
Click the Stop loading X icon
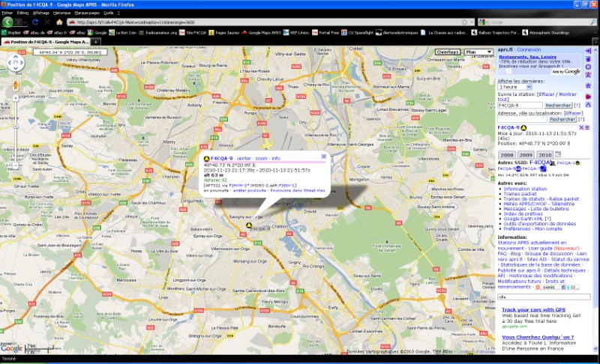tap(47, 22)
